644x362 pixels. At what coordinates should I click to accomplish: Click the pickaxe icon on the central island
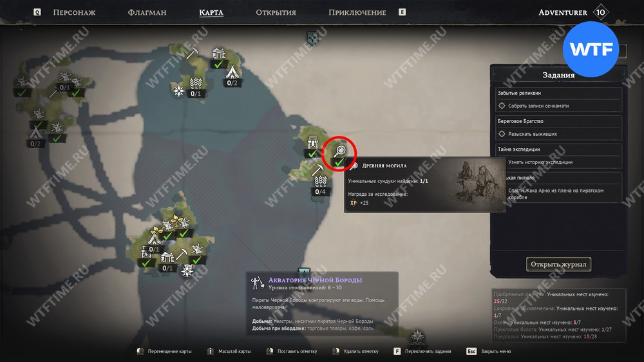point(317,169)
